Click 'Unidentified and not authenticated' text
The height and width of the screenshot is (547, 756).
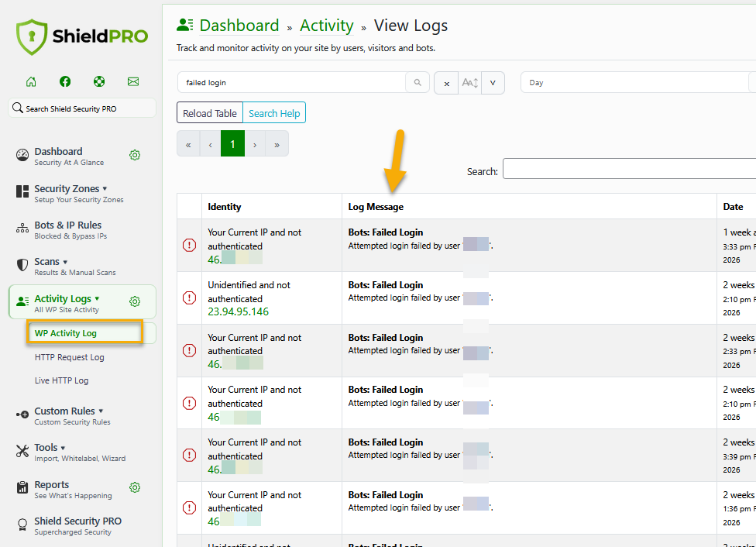pos(249,292)
